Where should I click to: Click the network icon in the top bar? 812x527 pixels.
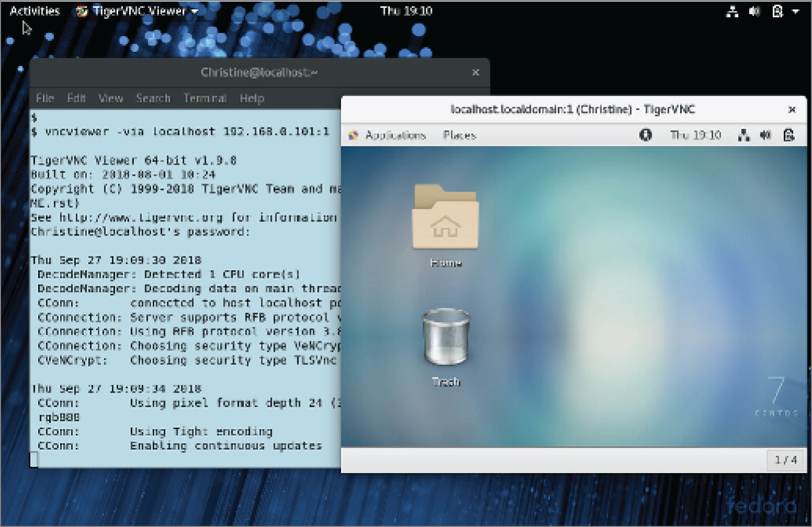pyautogui.click(x=732, y=11)
